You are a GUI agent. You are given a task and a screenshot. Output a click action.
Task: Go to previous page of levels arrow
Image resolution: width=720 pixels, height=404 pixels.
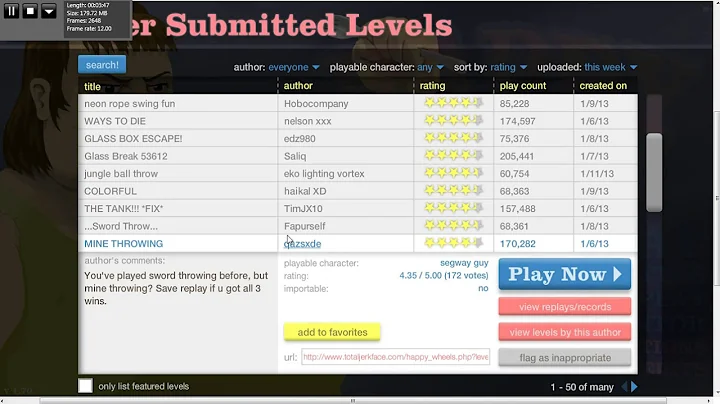point(624,387)
